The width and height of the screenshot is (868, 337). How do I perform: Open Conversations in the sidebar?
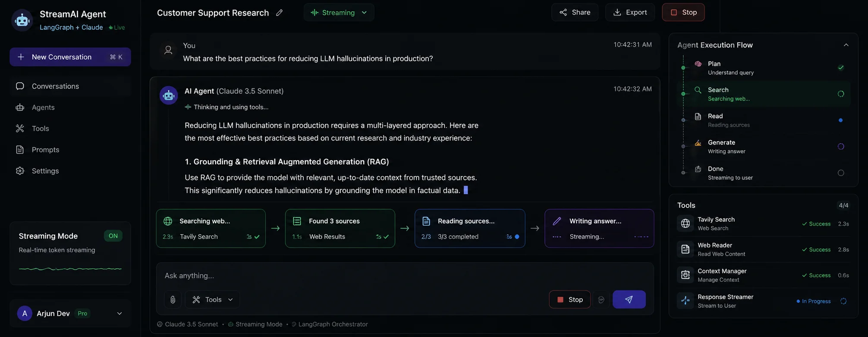pyautogui.click(x=70, y=86)
